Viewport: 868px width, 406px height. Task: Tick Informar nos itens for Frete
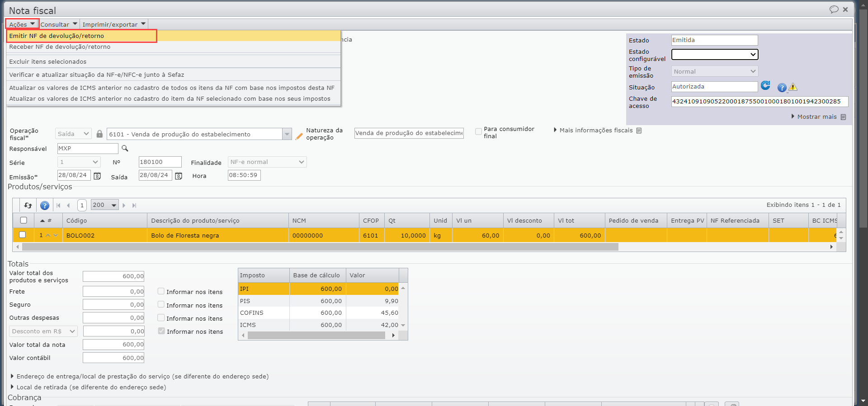[x=161, y=291]
